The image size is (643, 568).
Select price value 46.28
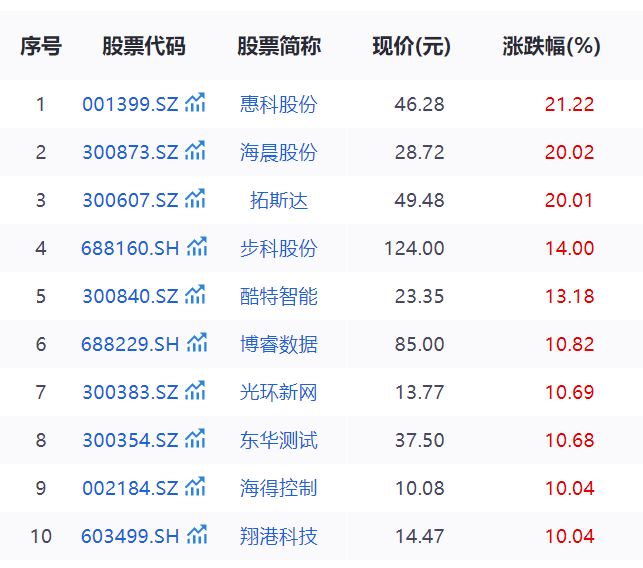pyautogui.click(x=420, y=104)
